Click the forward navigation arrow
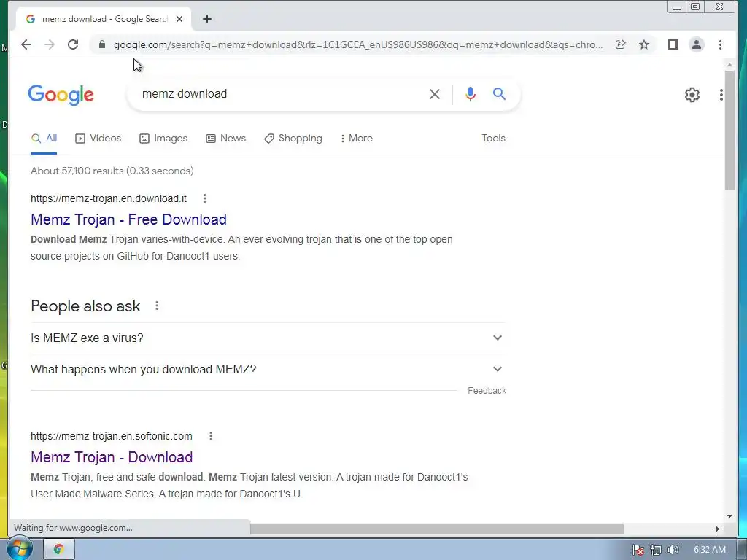Image resolution: width=747 pixels, height=560 pixels. (50, 44)
